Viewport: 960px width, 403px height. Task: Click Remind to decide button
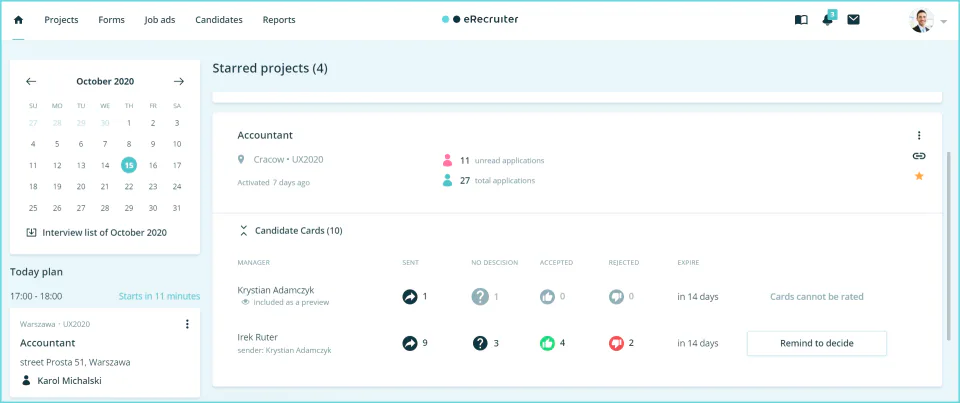(x=817, y=344)
